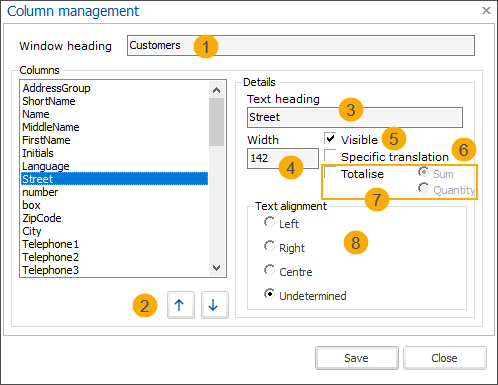Click the Close button
This screenshot has width=498, height=385.
click(445, 358)
